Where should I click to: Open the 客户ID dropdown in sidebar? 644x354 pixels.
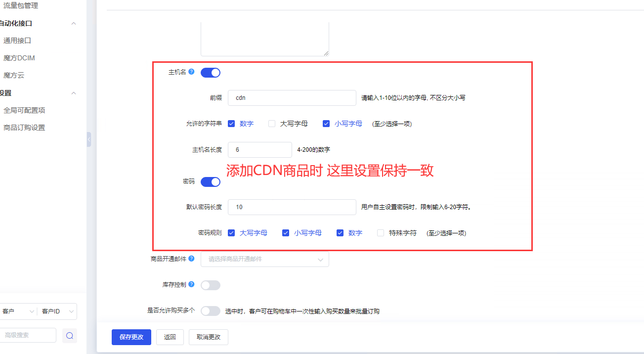(x=57, y=311)
